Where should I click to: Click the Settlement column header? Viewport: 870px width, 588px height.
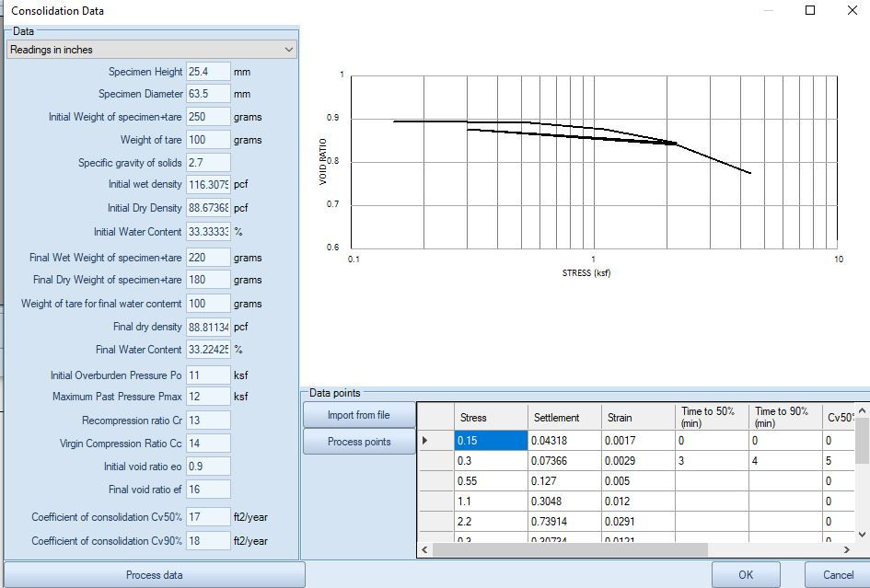pyautogui.click(x=564, y=417)
